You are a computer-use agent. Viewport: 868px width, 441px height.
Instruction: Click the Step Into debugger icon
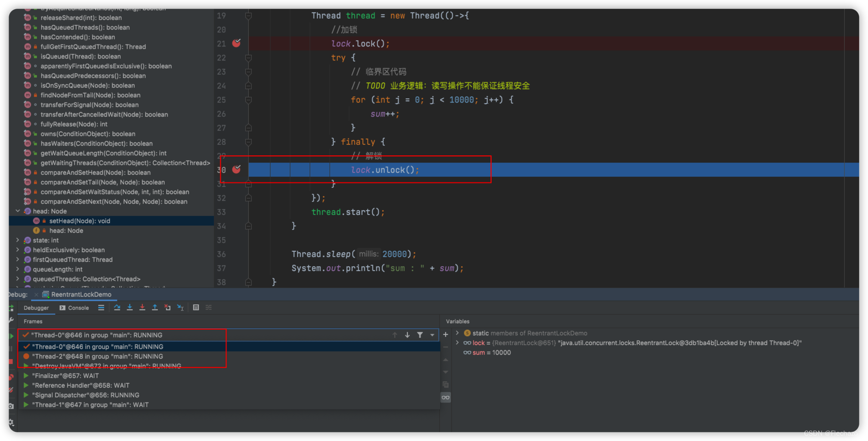click(x=130, y=307)
